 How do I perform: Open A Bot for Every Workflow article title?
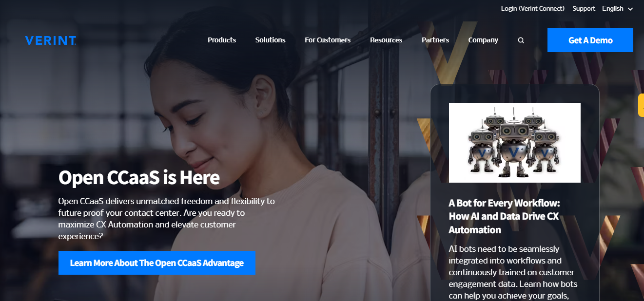[504, 216]
